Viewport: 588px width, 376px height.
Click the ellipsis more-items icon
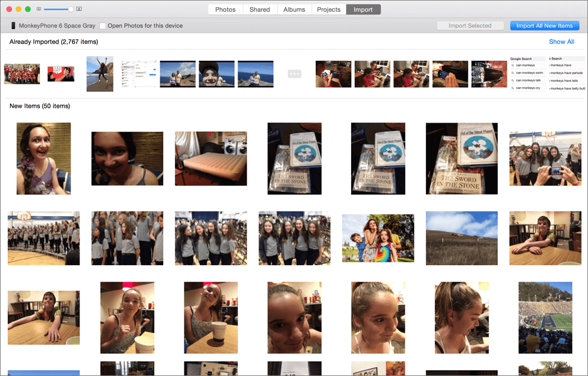(295, 74)
